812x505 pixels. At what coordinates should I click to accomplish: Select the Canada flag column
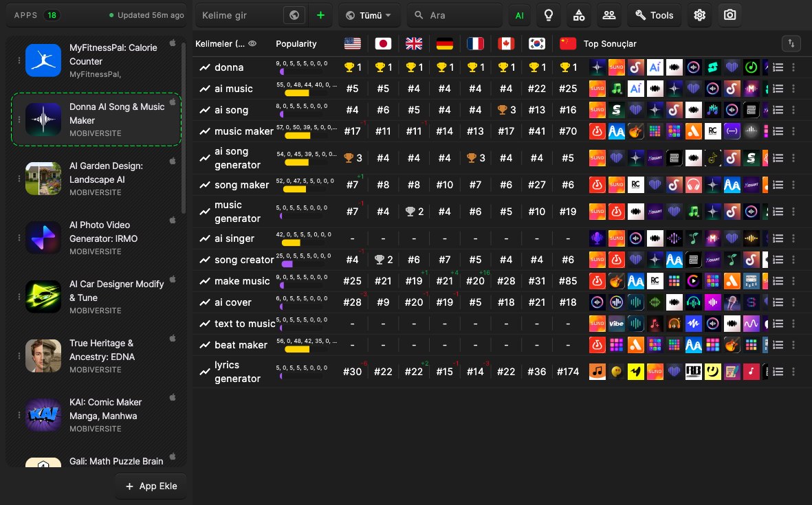506,43
